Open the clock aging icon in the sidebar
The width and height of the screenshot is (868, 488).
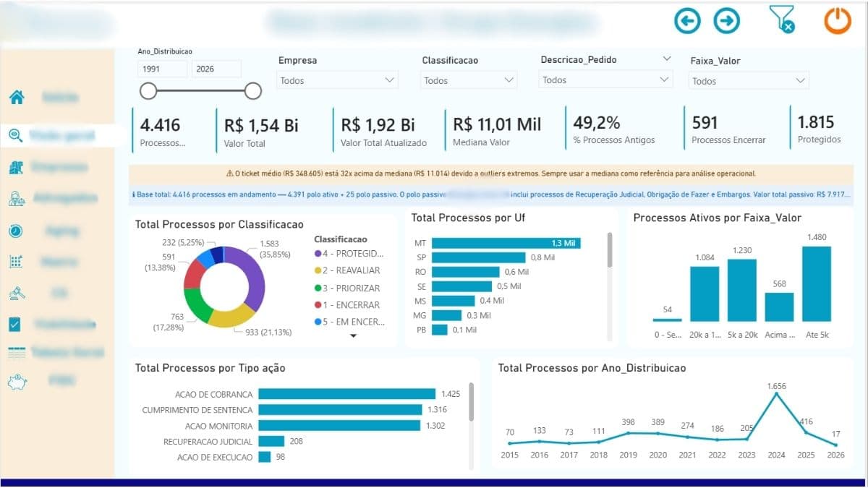click(x=16, y=231)
